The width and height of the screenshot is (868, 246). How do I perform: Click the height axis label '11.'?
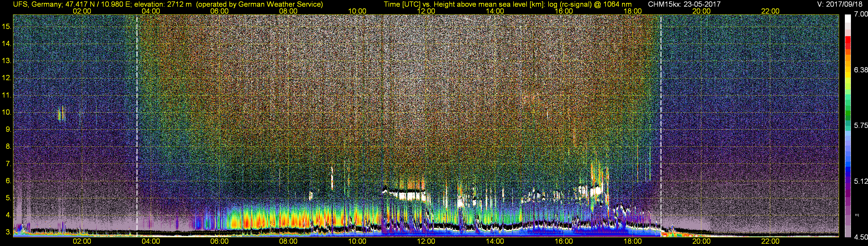tap(7, 95)
